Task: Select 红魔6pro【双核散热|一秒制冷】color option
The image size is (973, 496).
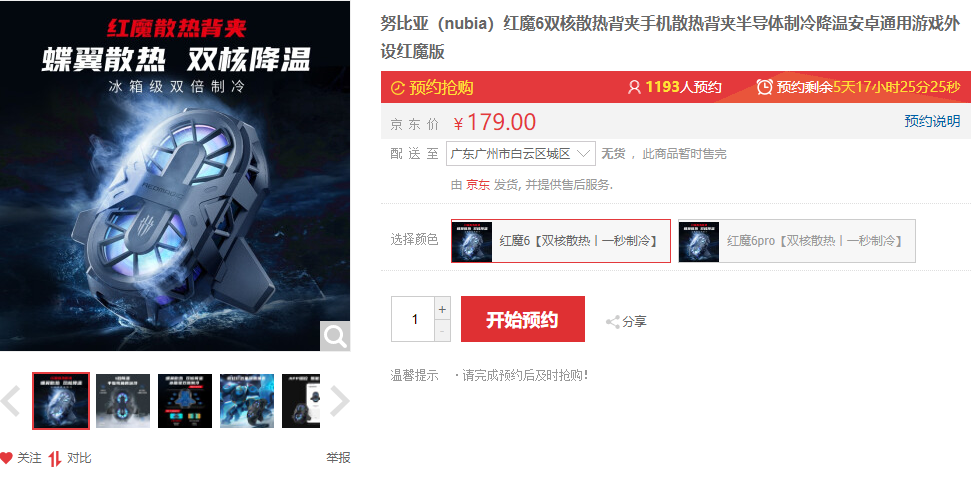Action: pyautogui.click(x=797, y=241)
